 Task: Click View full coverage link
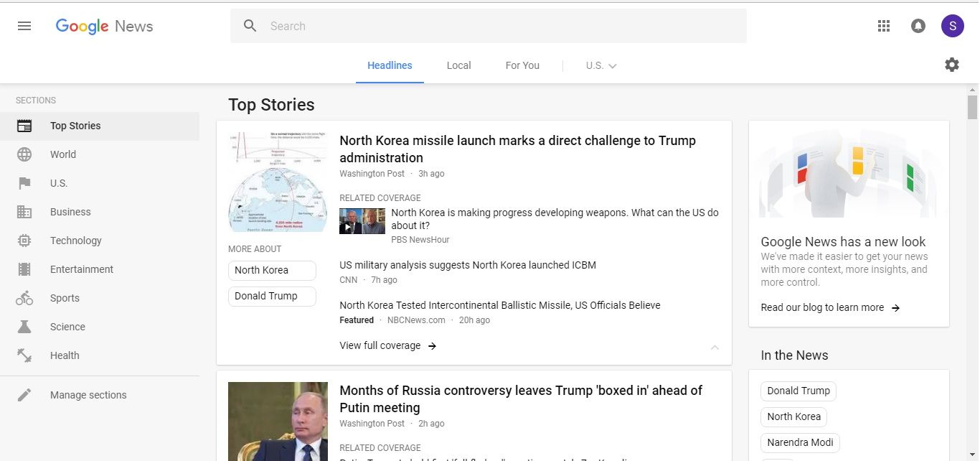point(380,345)
